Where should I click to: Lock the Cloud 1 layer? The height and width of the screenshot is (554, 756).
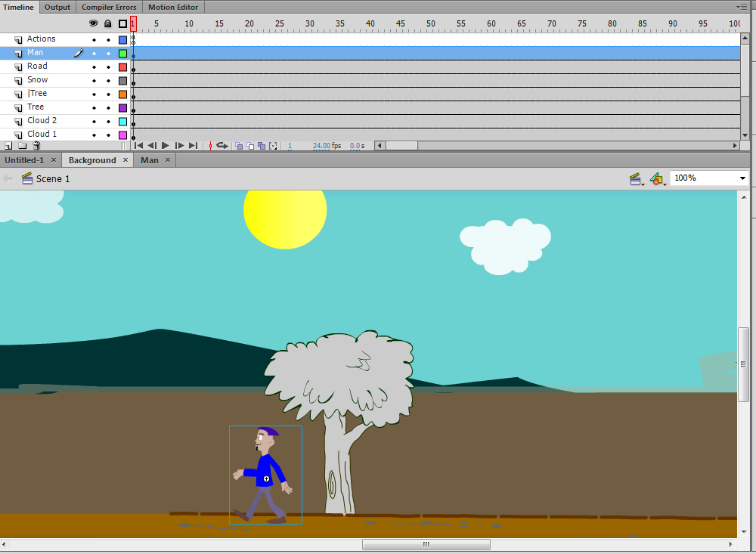pyautogui.click(x=108, y=134)
